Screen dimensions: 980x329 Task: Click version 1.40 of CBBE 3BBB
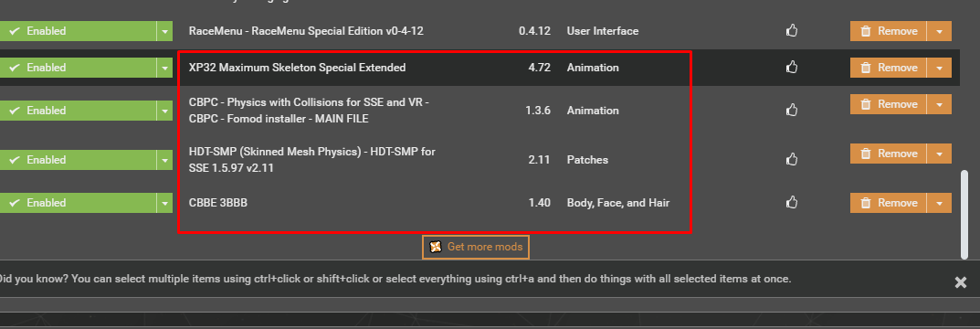540,202
